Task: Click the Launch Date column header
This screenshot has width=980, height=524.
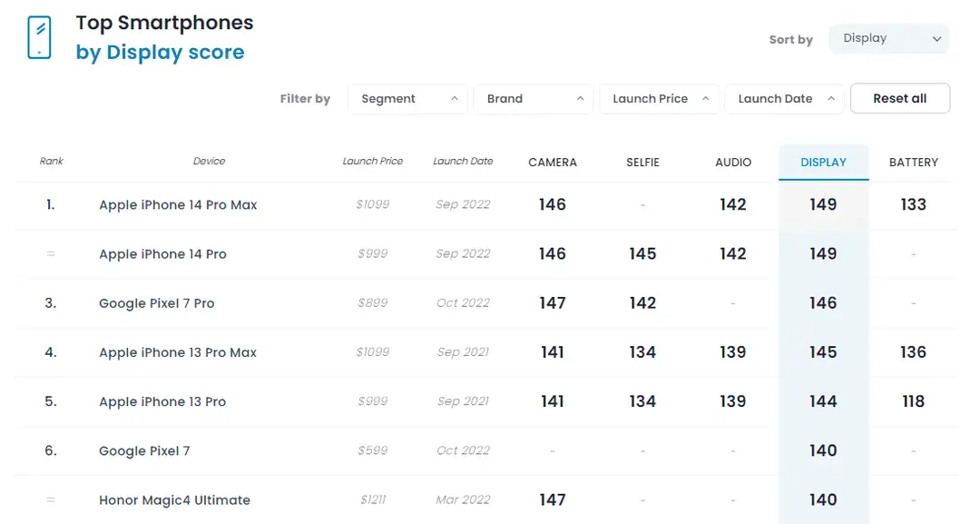Action: click(463, 162)
